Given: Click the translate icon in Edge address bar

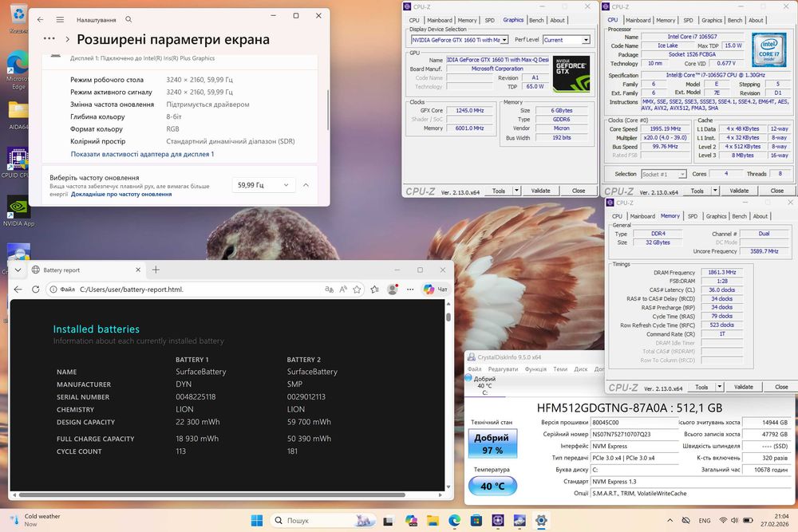Looking at the screenshot, I should pos(330,290).
